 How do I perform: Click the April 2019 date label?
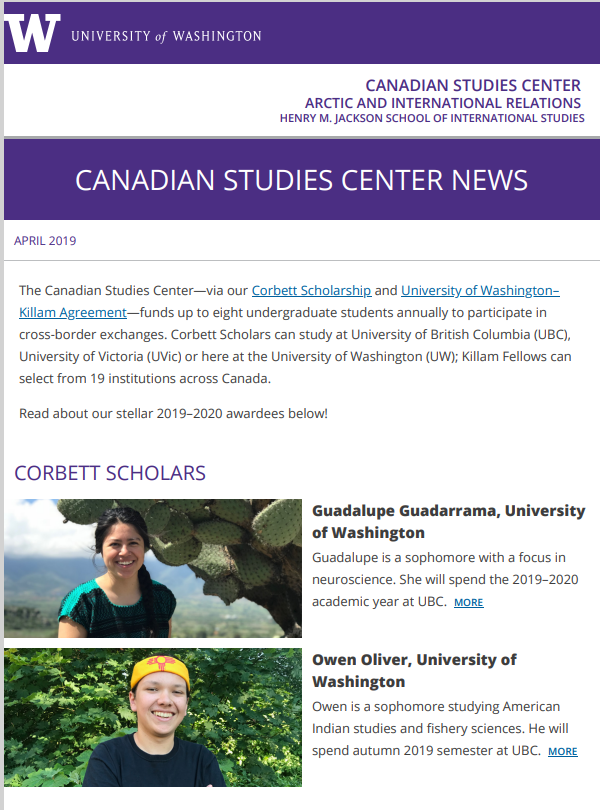coord(45,241)
